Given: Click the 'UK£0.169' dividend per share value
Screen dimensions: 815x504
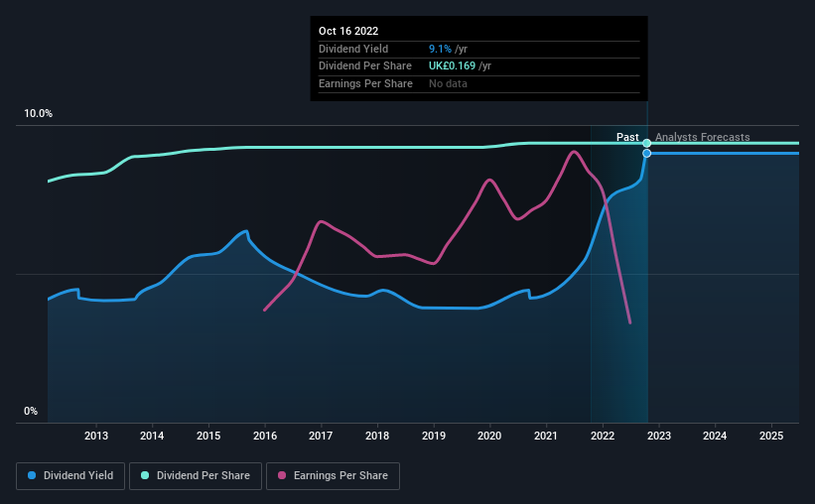Looking at the screenshot, I should (x=452, y=66).
